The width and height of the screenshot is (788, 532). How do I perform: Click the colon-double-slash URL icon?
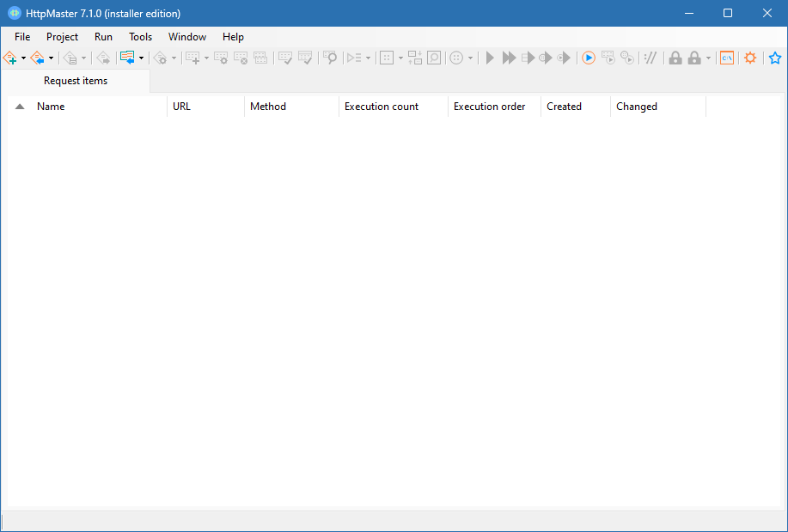(651, 58)
